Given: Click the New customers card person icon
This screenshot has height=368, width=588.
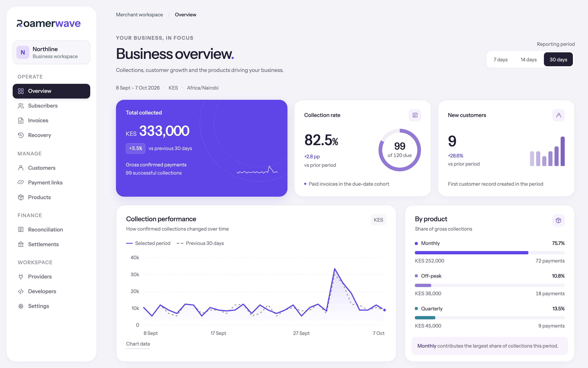Looking at the screenshot, I should (559, 115).
